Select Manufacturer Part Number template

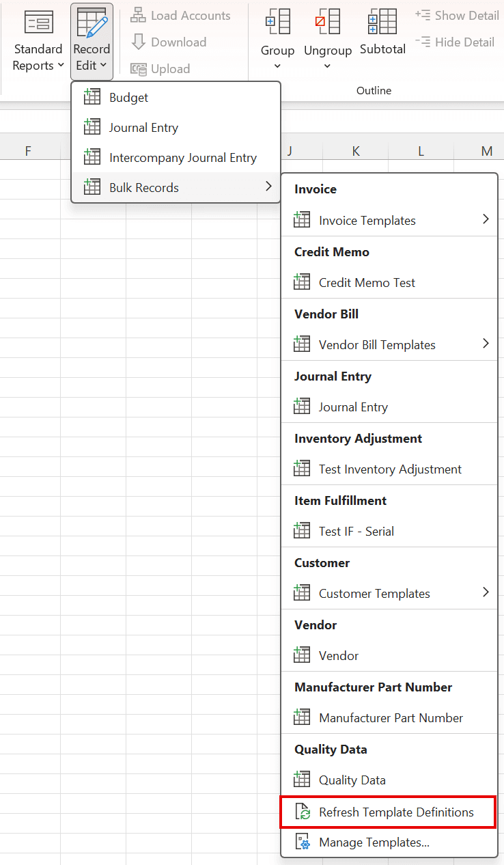389,718
